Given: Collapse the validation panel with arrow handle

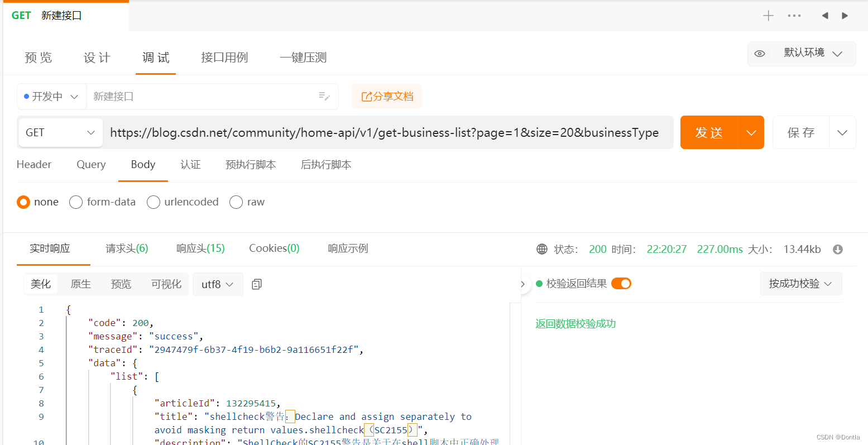Looking at the screenshot, I should [x=522, y=284].
